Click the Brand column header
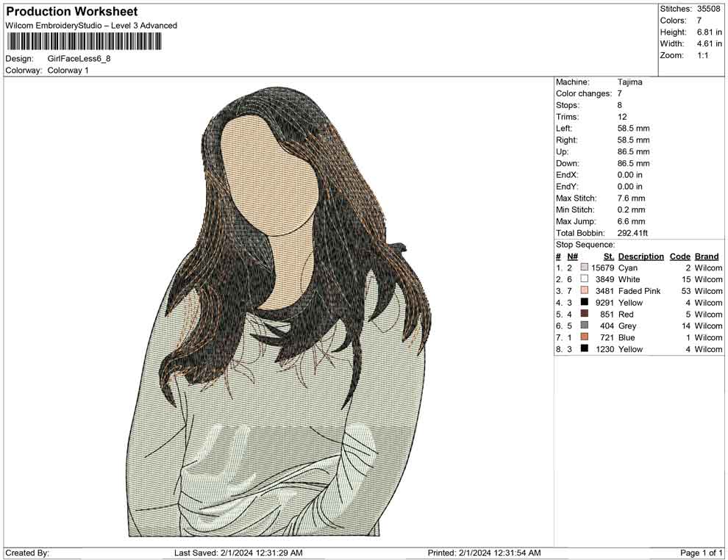This screenshot has width=728, height=560. pyautogui.click(x=707, y=256)
